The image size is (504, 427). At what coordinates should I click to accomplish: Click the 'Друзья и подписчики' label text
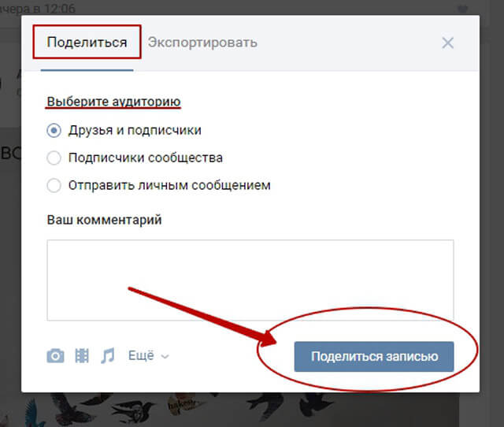[x=135, y=131]
